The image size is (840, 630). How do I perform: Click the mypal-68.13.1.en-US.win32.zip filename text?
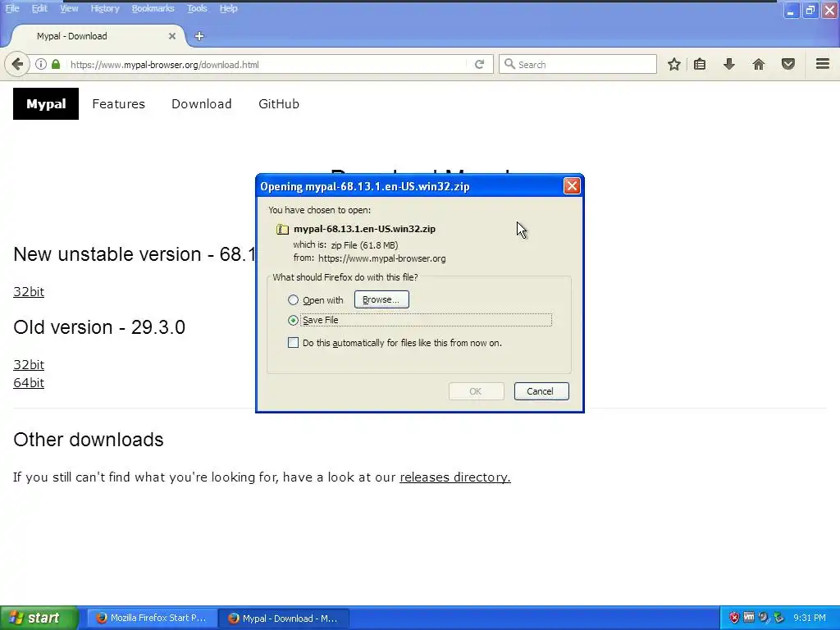[364, 229]
